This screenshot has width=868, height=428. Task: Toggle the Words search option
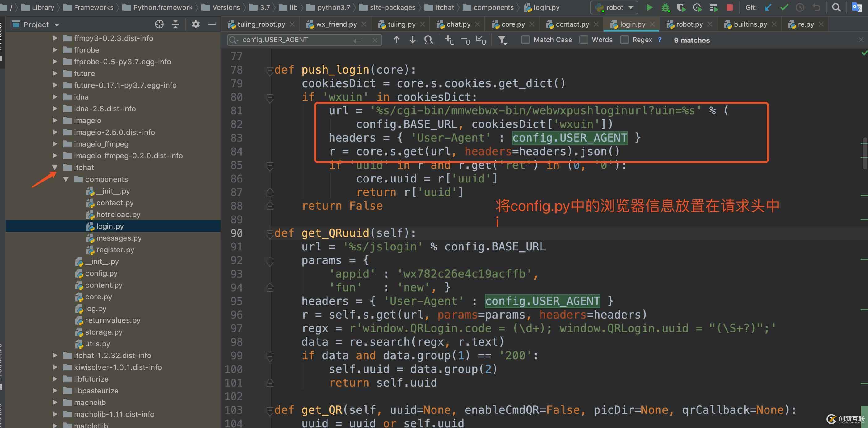click(x=584, y=40)
